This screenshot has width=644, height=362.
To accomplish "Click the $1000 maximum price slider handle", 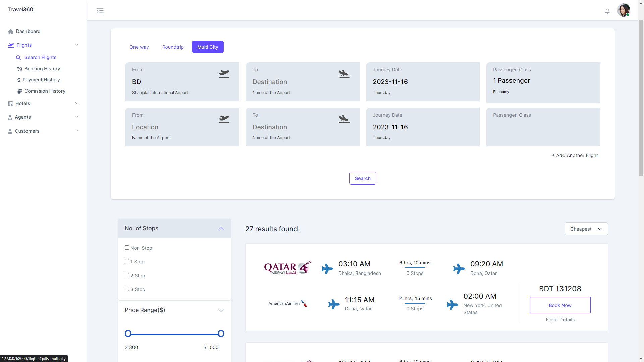I will coord(221,334).
